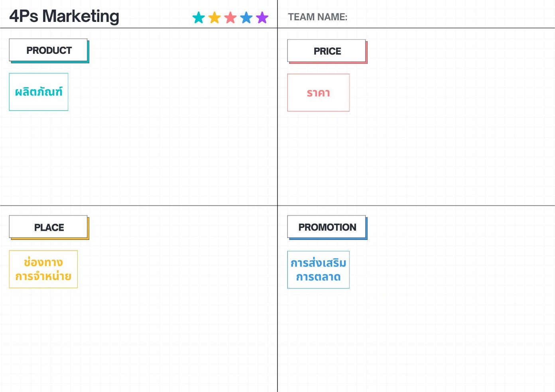Click the PROMOTION heading box
The width and height of the screenshot is (555, 392).
327,227
